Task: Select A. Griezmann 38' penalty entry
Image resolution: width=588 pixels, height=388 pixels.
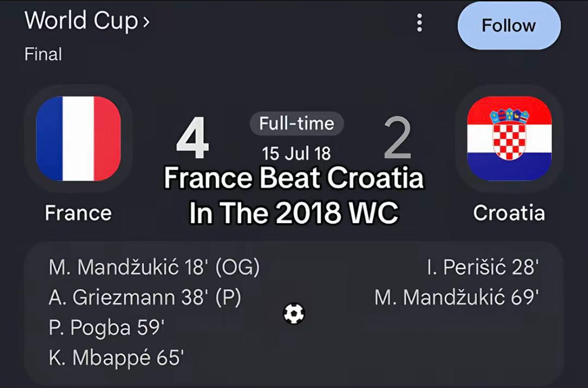Action: [x=145, y=298]
